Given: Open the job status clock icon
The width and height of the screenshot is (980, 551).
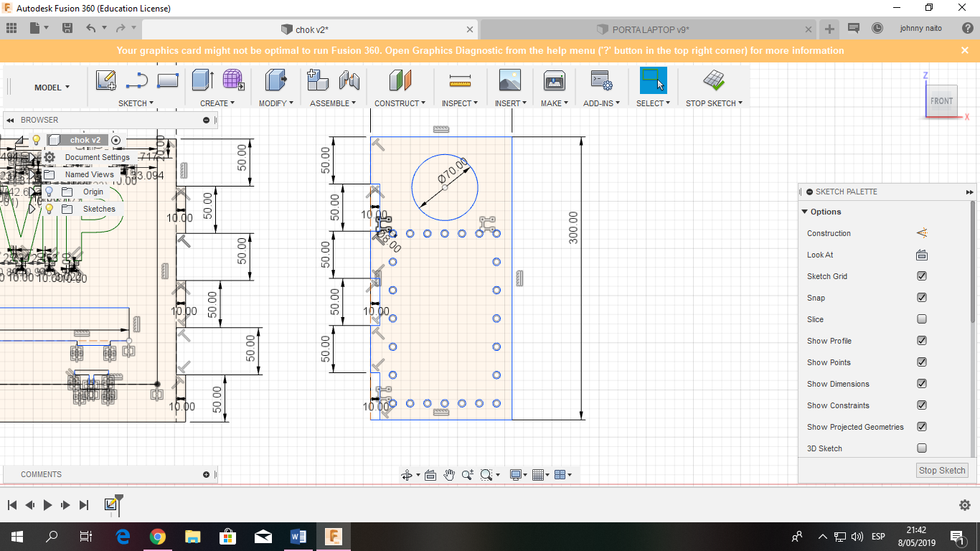Looking at the screenshot, I should [877, 29].
